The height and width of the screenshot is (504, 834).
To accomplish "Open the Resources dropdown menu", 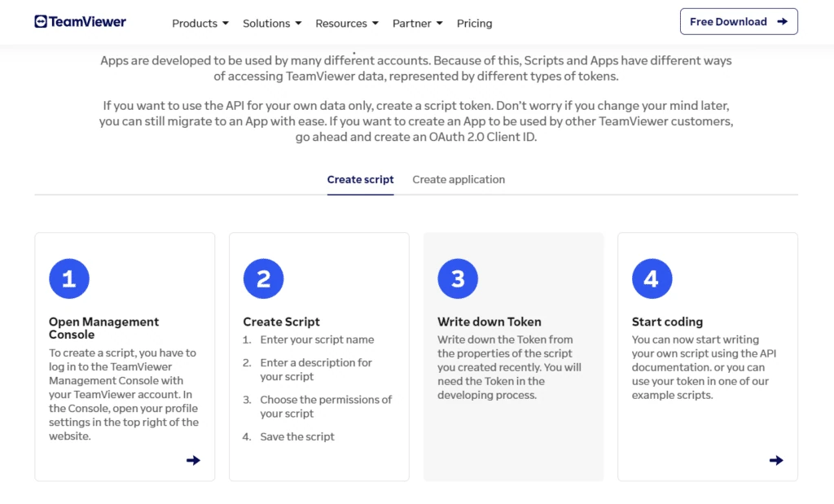I will tap(347, 24).
